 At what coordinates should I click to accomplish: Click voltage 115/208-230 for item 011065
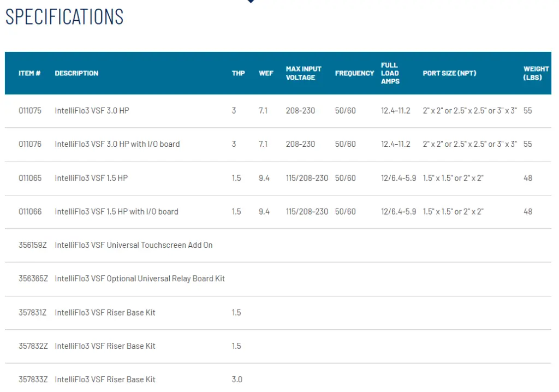coord(307,178)
